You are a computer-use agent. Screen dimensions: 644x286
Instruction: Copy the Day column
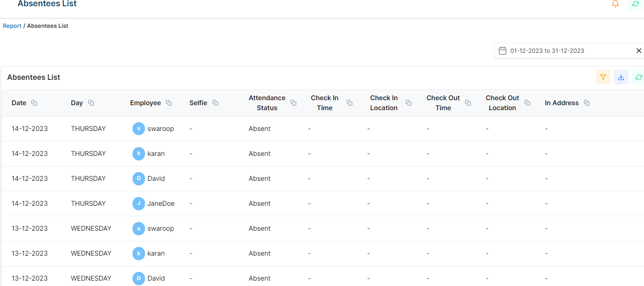tap(91, 103)
